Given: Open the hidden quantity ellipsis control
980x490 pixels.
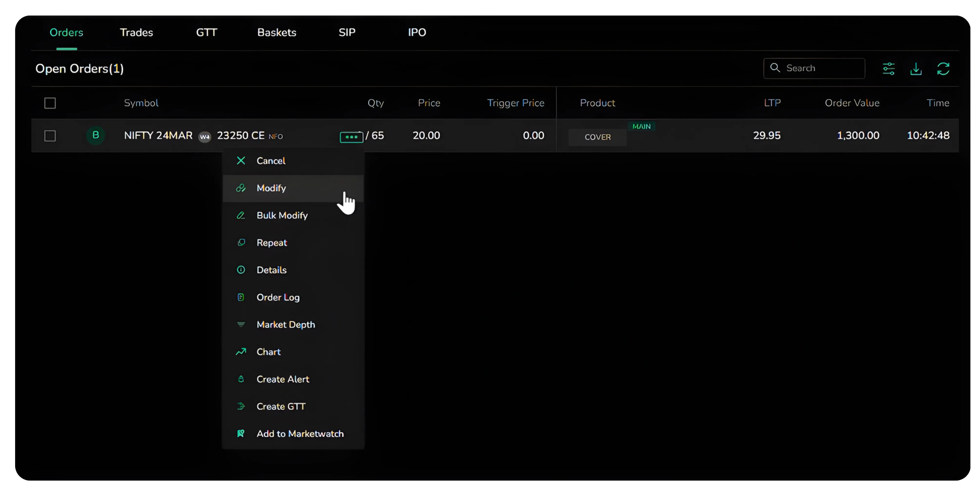Looking at the screenshot, I should click(x=351, y=136).
